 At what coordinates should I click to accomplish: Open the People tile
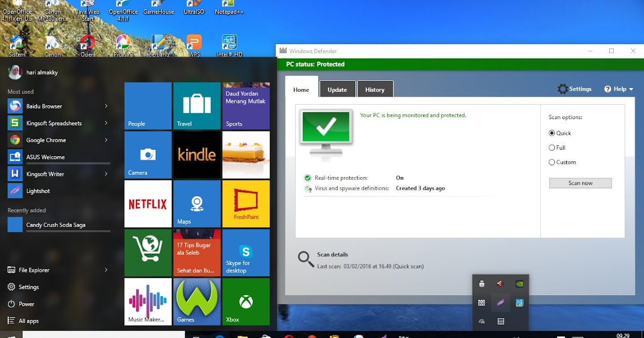pos(148,106)
